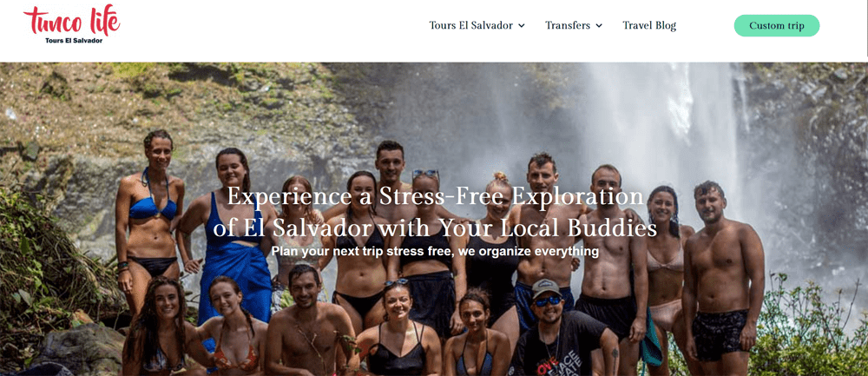
Task: Click the of El Salvador with Your Local Buddies line
Action: coord(435,228)
